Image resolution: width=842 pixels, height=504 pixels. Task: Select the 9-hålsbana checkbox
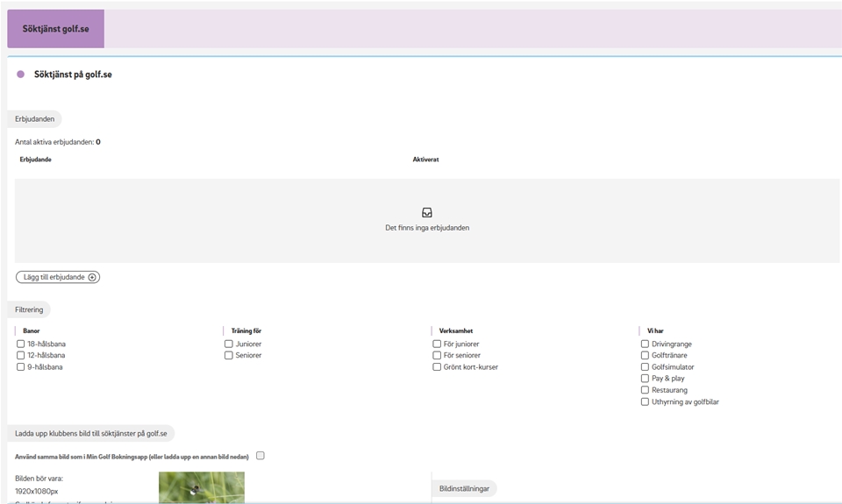21,367
